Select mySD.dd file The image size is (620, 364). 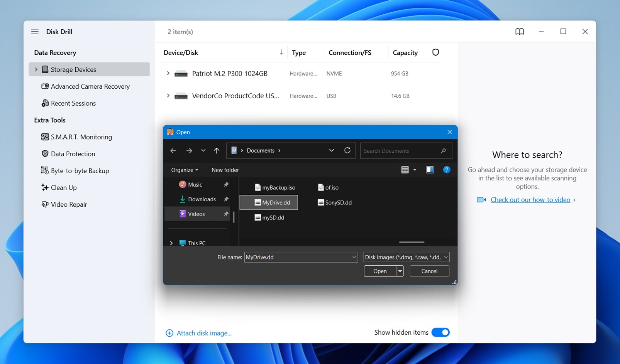269,217
